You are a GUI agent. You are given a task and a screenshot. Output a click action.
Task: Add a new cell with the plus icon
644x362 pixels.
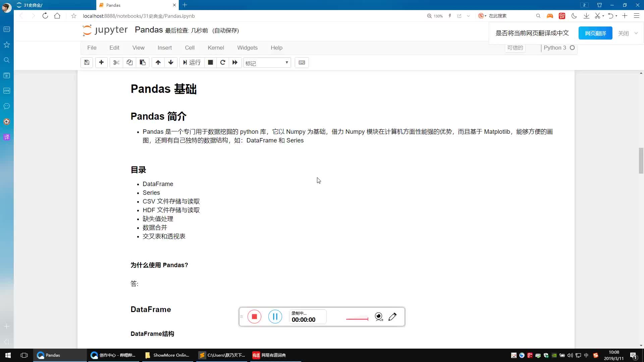click(x=101, y=62)
